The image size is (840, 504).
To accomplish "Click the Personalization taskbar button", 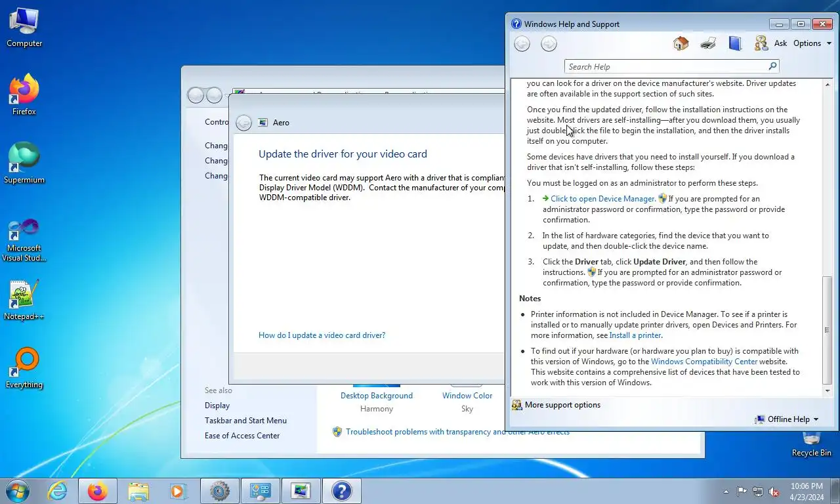I will click(x=301, y=491).
